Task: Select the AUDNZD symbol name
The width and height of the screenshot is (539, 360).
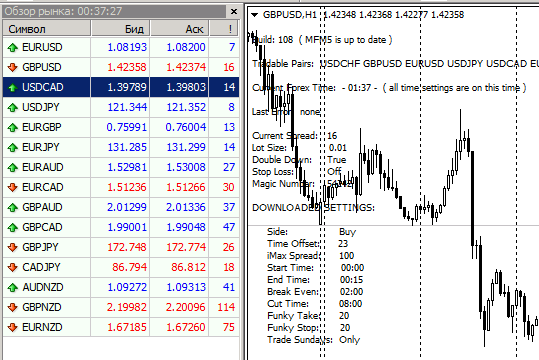Action: [43, 287]
